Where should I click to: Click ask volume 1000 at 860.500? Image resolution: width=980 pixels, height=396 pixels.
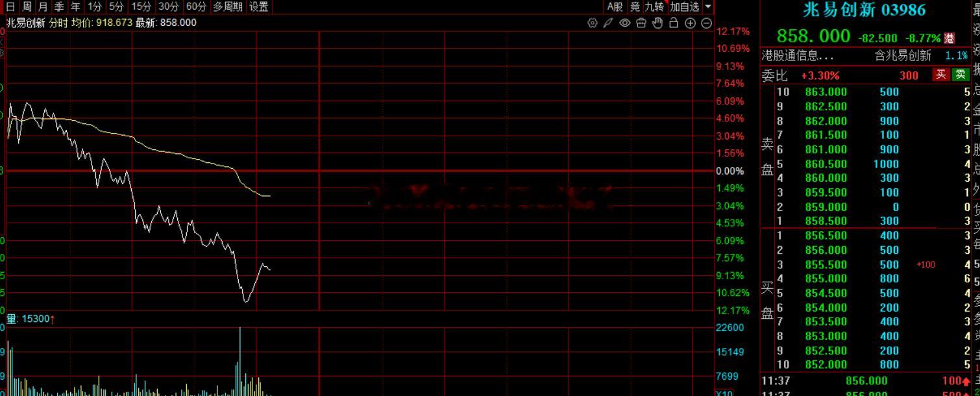point(886,164)
